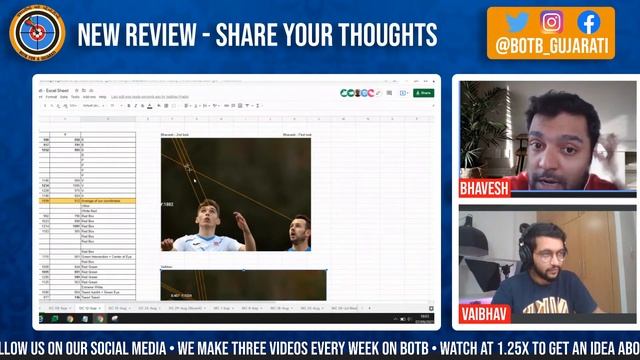Click the BOTB Gujarati target logo

37,33
